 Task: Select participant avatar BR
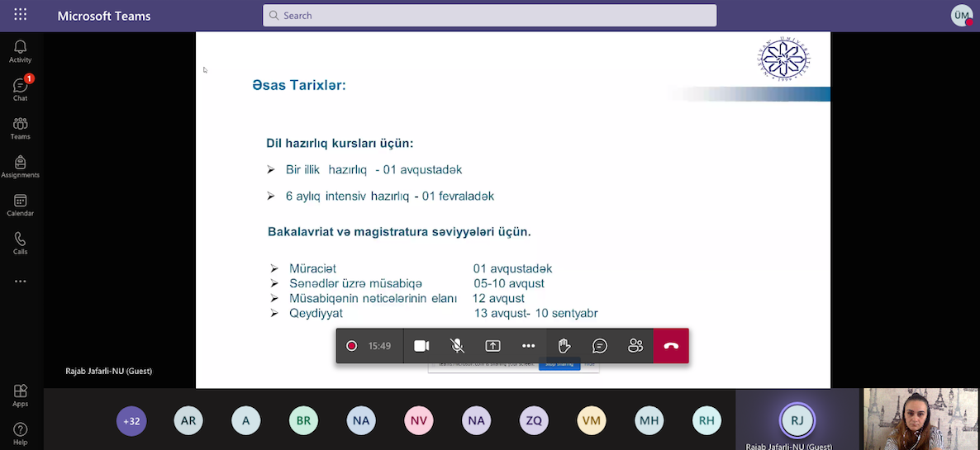pos(303,420)
